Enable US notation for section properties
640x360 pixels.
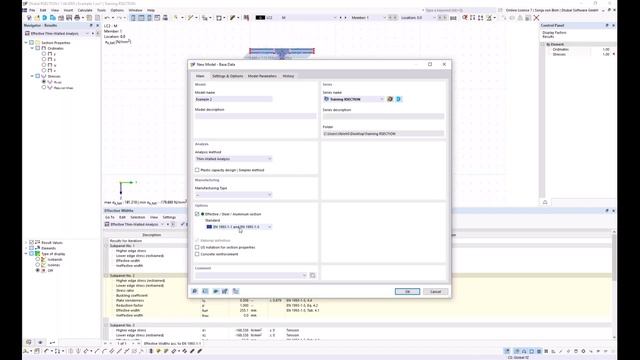tap(197, 247)
